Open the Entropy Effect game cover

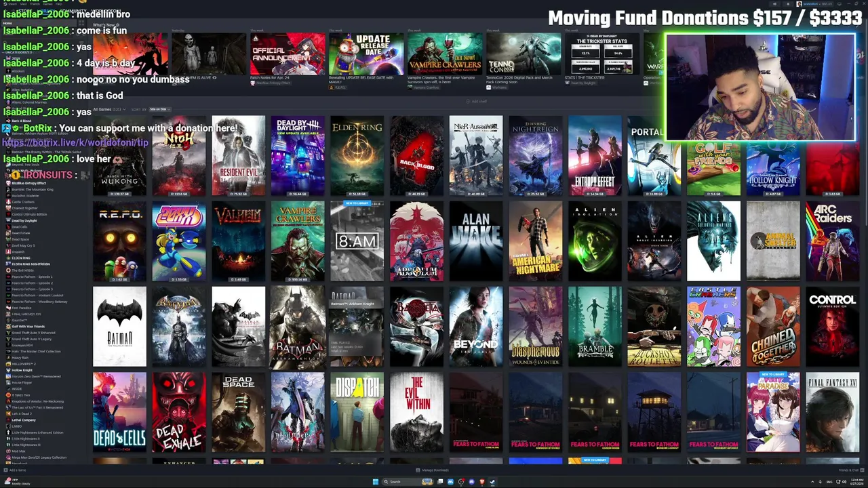pyautogui.click(x=595, y=156)
